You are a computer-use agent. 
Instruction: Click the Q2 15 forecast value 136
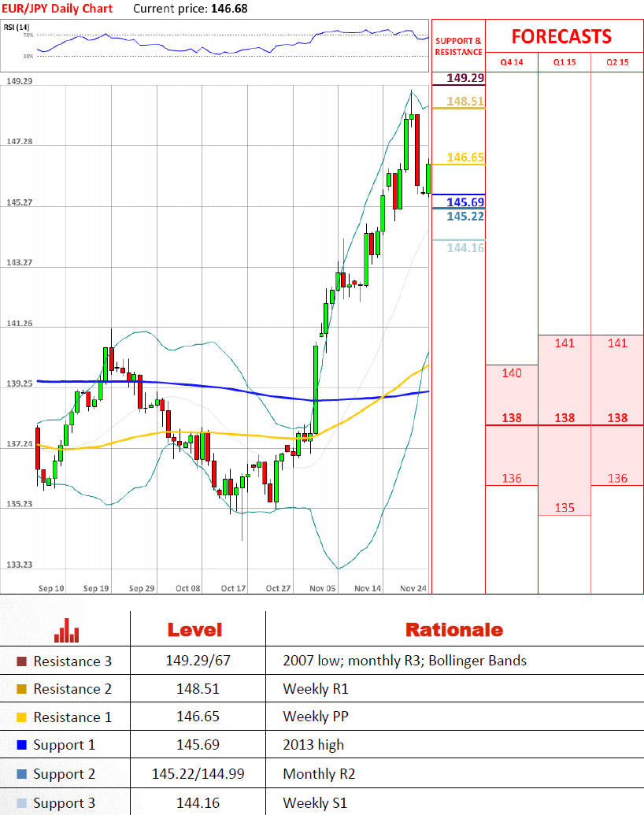617,478
